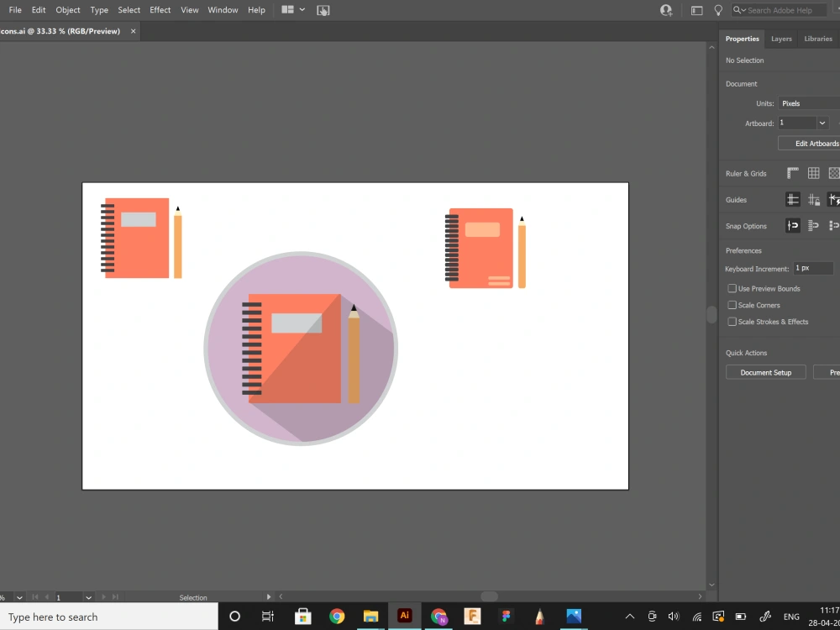Toggle the rulers icon in Ruler & Grids
Image resolution: width=840 pixels, height=630 pixels.
793,173
